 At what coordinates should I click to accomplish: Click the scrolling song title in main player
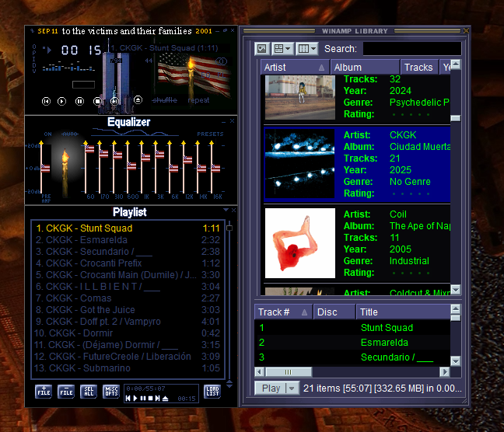165,48
